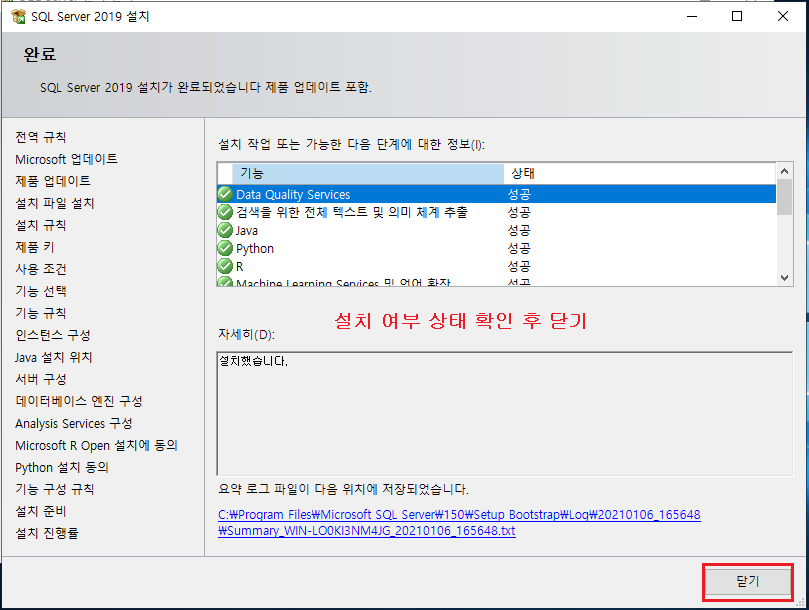
Task: Click the green check icon beside Data Quality Services
Action: [x=225, y=194]
